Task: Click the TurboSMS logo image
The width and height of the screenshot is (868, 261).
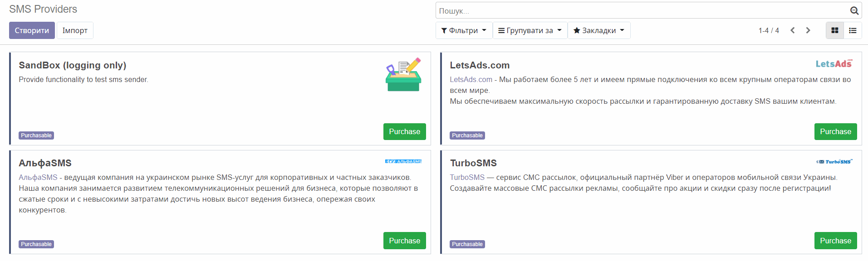Action: tap(834, 162)
